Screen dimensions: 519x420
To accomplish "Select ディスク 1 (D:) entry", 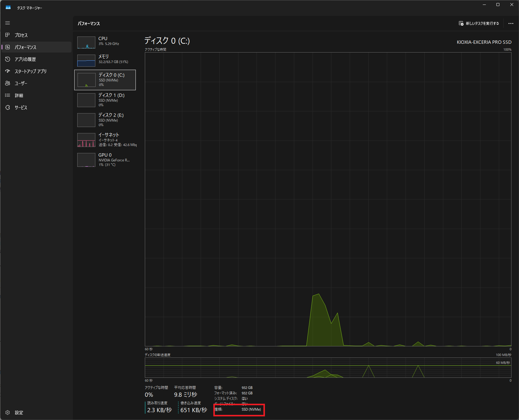I will click(105, 100).
